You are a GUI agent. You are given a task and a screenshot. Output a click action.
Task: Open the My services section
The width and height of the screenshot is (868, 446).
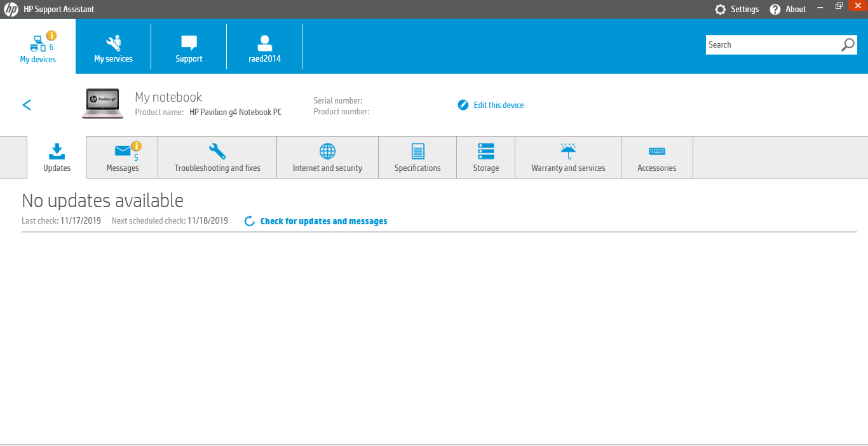113,46
